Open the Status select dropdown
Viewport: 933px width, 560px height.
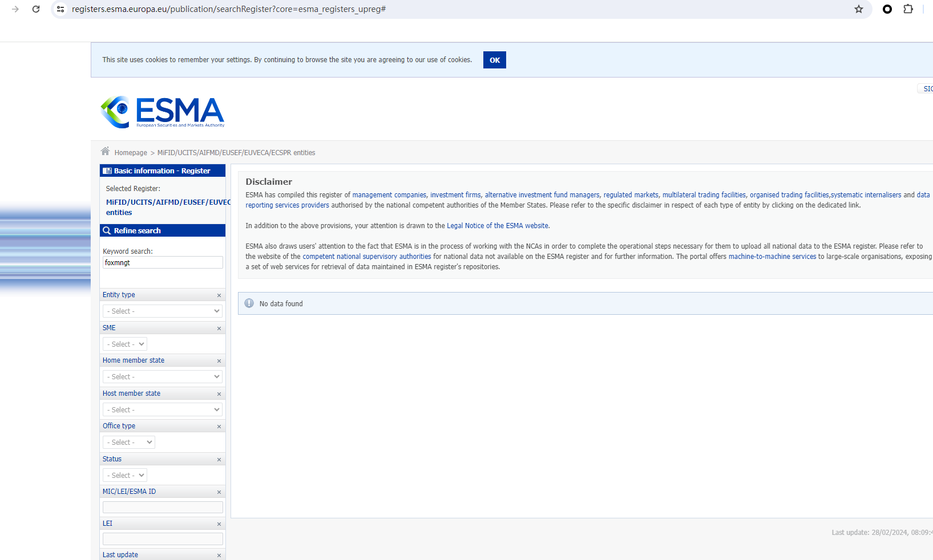(x=125, y=476)
